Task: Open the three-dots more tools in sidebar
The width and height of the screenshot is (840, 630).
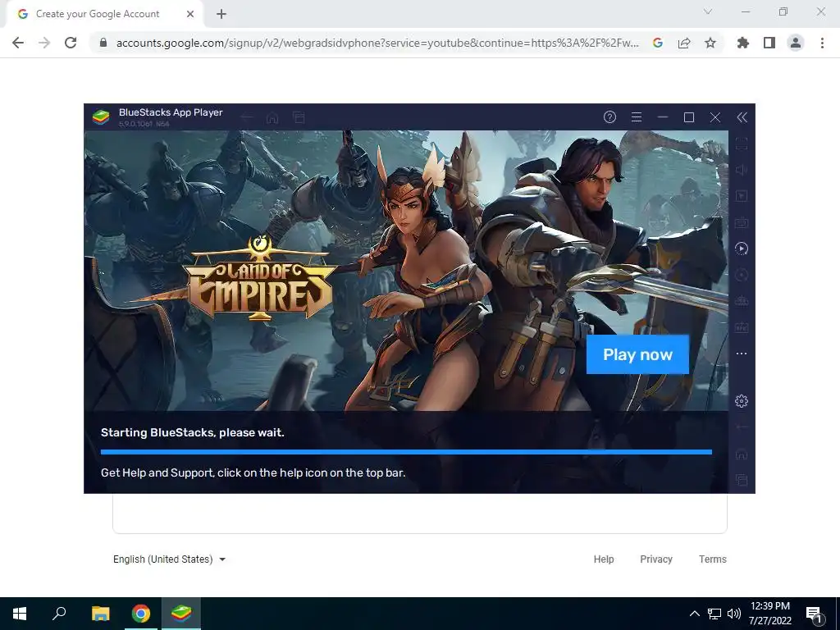Action: pos(742,354)
